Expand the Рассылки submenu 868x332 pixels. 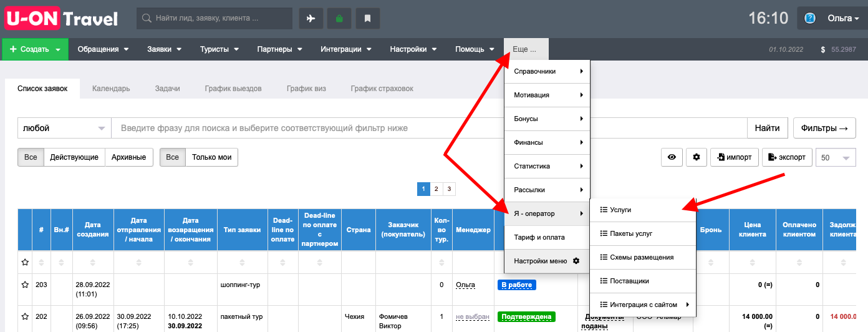(547, 190)
